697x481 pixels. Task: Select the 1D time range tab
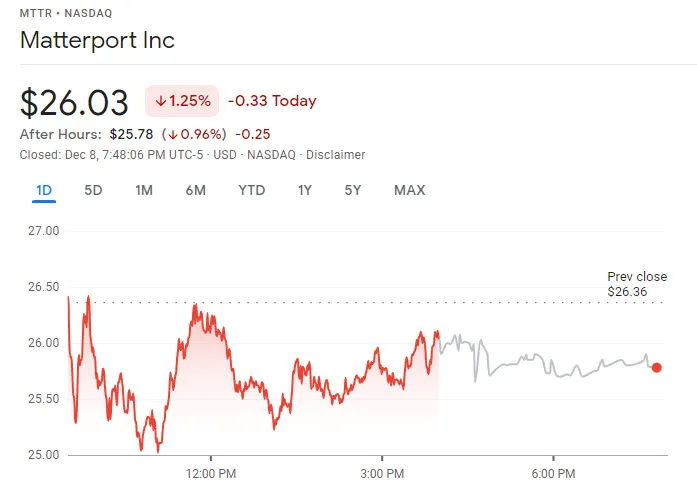coord(43,190)
